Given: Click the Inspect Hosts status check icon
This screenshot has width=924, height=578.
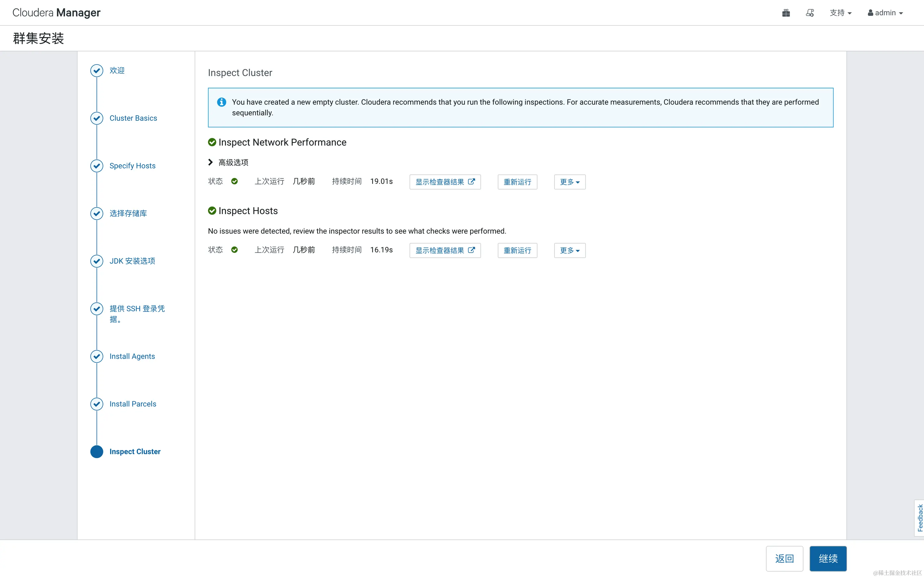Looking at the screenshot, I should coord(234,250).
